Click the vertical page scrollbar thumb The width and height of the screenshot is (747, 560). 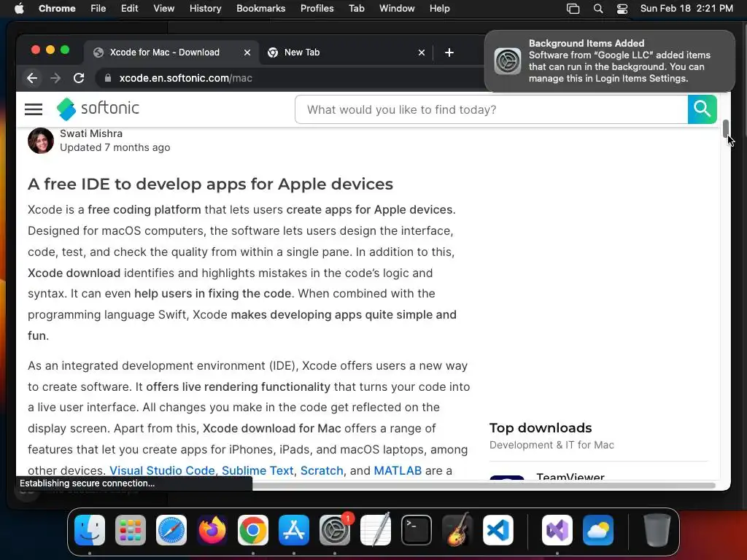pyautogui.click(x=726, y=128)
